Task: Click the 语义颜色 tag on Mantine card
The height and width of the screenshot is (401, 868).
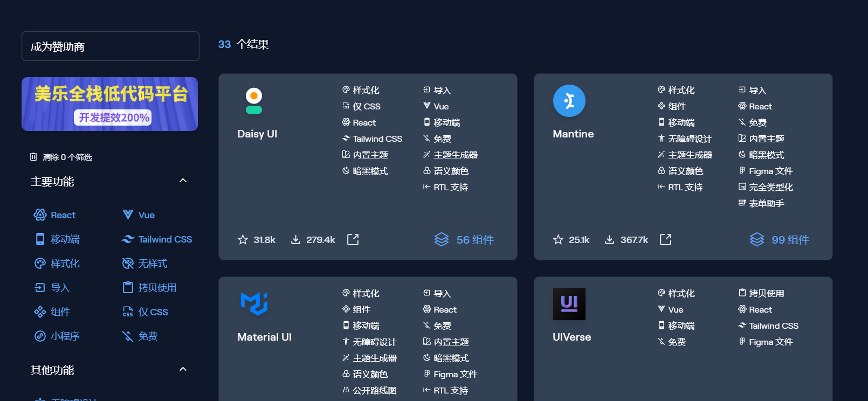Action: click(x=680, y=171)
